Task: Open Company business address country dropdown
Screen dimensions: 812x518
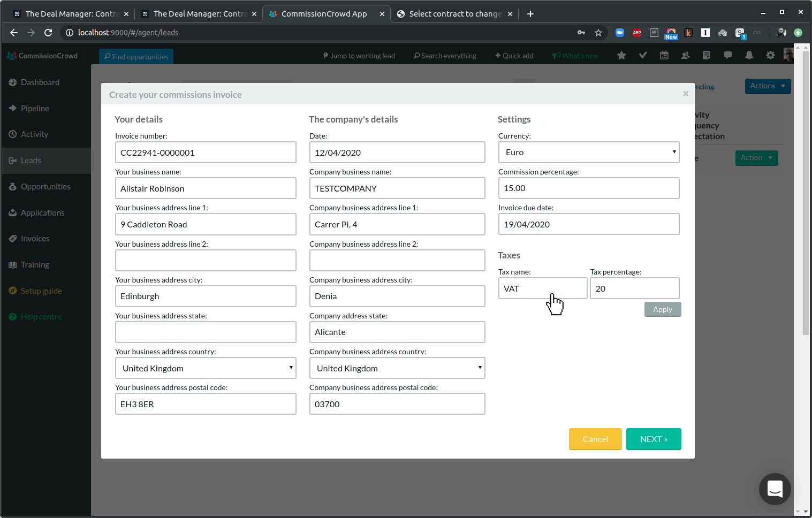Action: pyautogui.click(x=397, y=368)
